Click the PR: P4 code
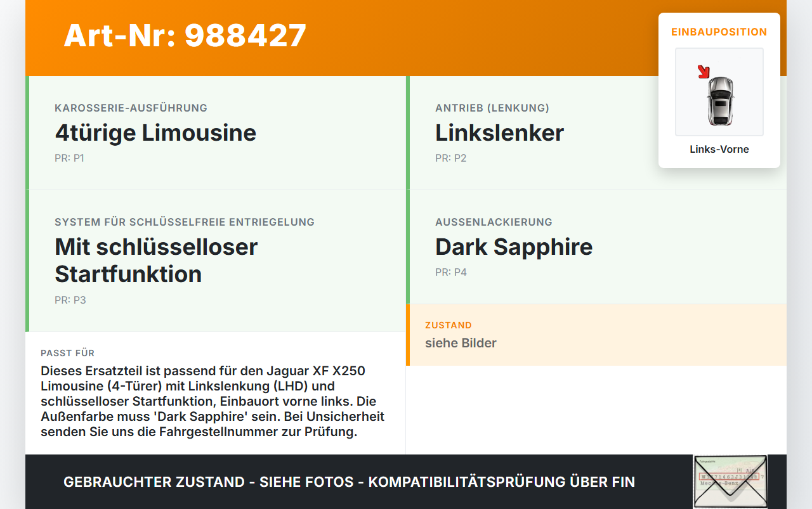The width and height of the screenshot is (812, 509). coord(450,273)
